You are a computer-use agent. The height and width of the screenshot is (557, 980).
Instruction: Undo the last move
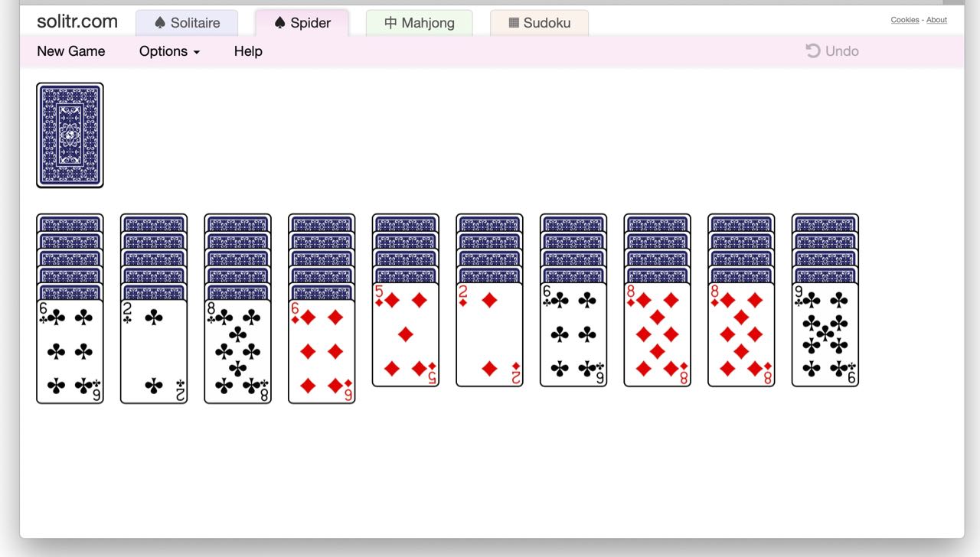click(x=832, y=51)
